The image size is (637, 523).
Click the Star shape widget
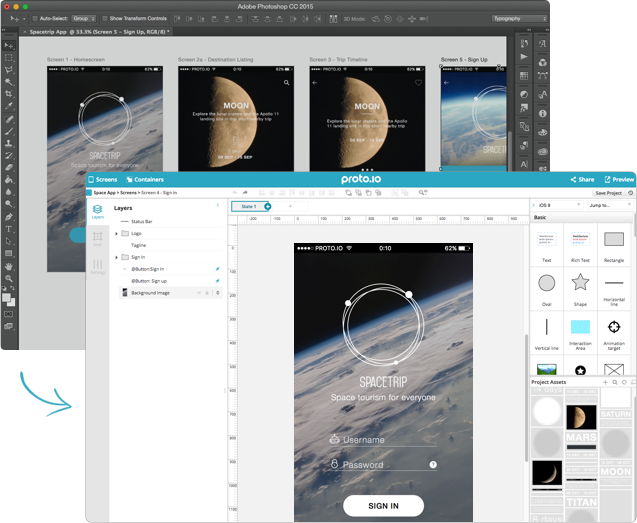pos(580,282)
